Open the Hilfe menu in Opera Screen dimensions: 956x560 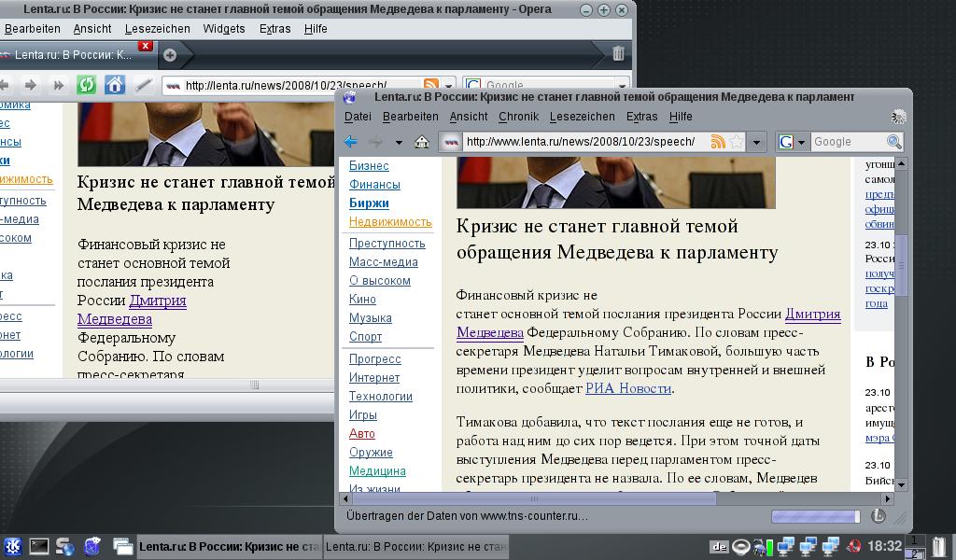coord(316,29)
